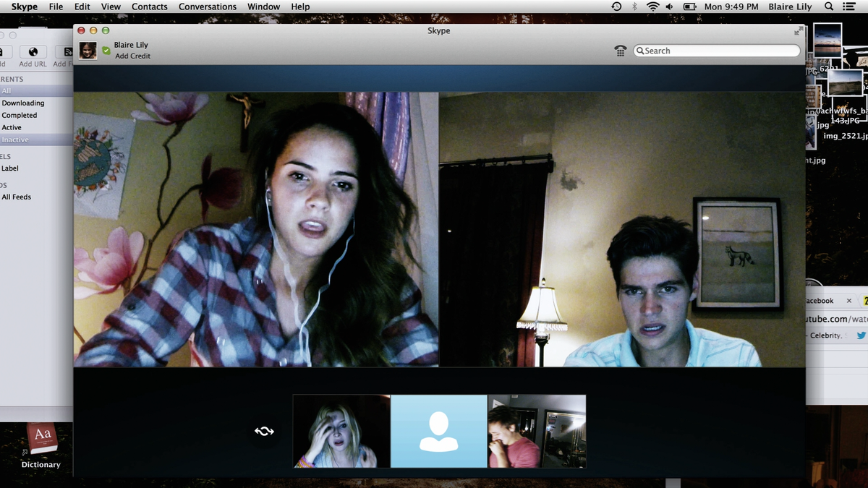The image size is (868, 488).
Task: Open Spotlight magnifying glass in menu bar
Action: click(x=829, y=7)
